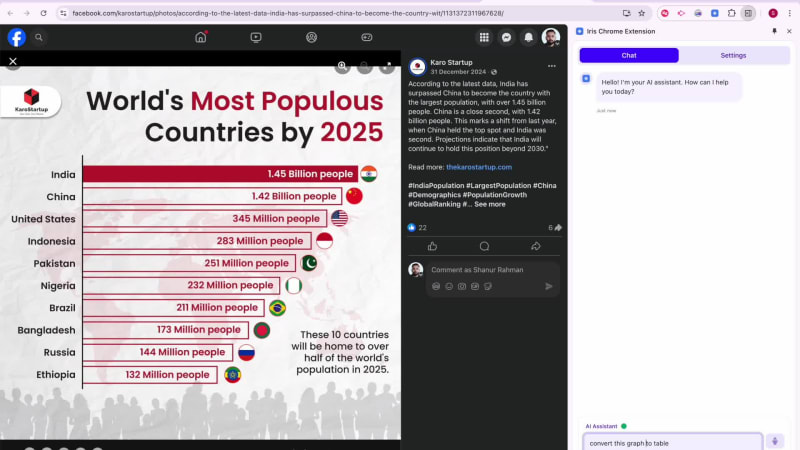Viewport: 800px width, 450px height.
Task: Click the AI assistant message input
Action: pyautogui.click(x=672, y=443)
